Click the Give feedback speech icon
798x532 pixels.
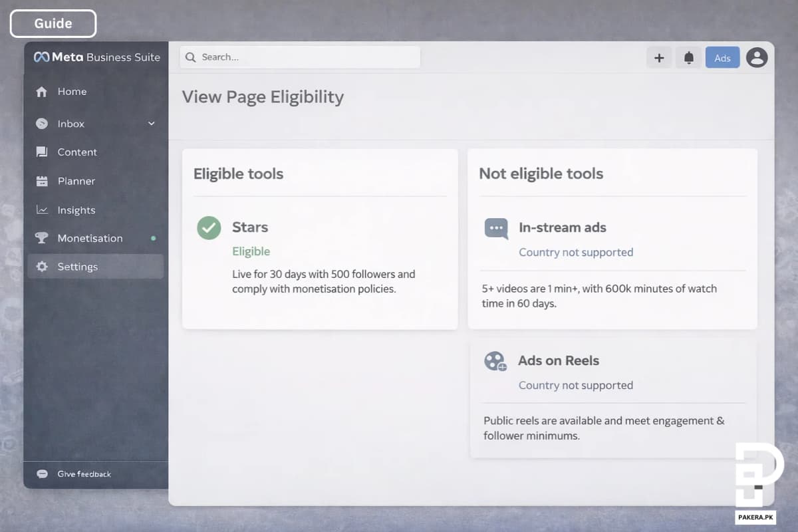(42, 474)
